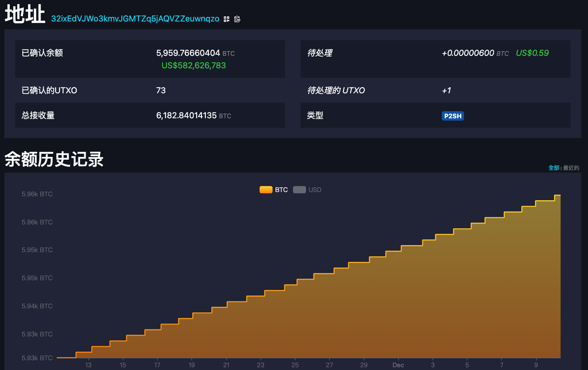Select confirmed balance 5,959.76660404 BTC
Image resolution: width=588 pixels, height=370 pixels.
[195, 53]
